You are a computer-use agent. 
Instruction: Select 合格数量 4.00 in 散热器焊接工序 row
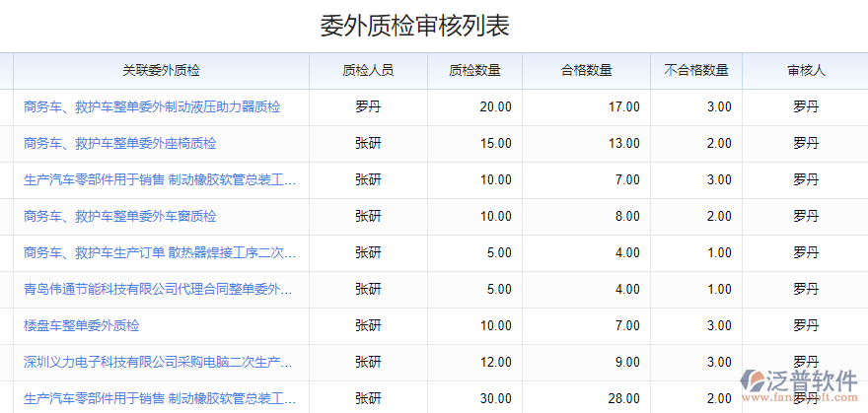point(627,252)
